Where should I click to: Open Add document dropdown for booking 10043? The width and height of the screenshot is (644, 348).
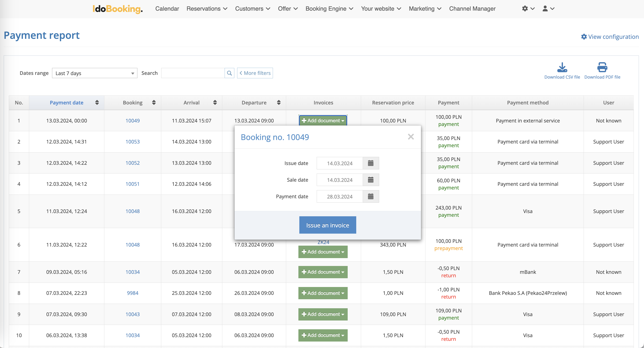[323, 314]
